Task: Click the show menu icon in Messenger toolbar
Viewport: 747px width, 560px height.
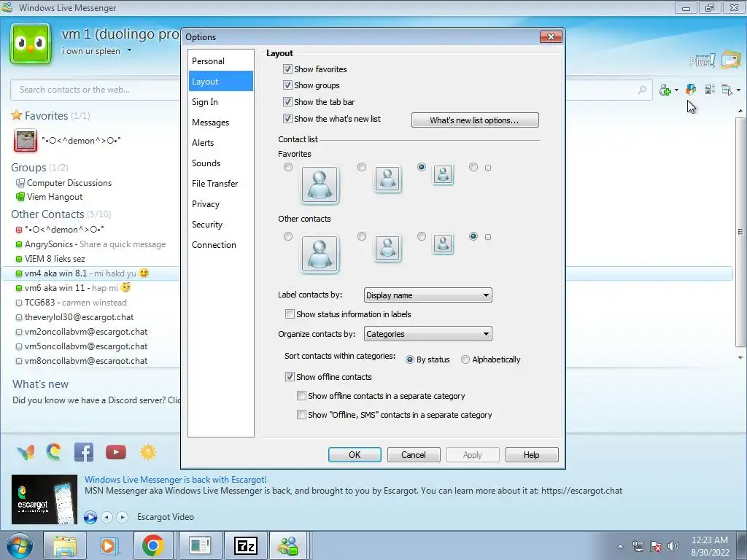Action: click(x=727, y=90)
